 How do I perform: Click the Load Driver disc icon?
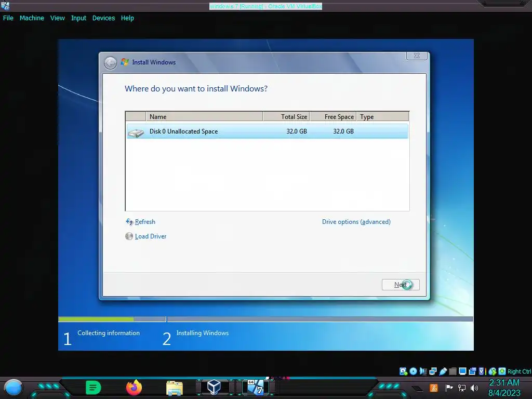pos(129,236)
